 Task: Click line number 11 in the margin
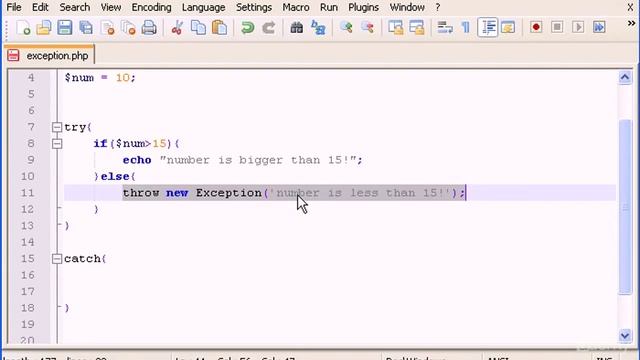[x=28, y=193]
